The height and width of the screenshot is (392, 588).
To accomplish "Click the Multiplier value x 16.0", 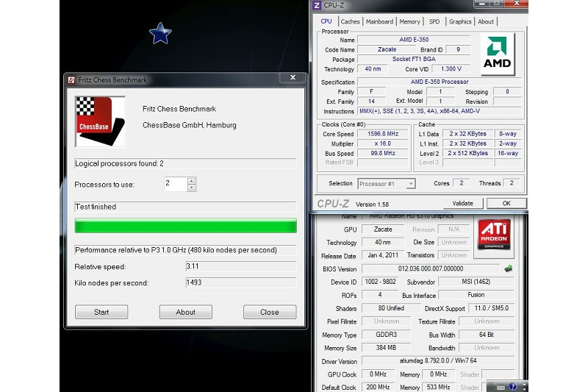I will [x=382, y=143].
